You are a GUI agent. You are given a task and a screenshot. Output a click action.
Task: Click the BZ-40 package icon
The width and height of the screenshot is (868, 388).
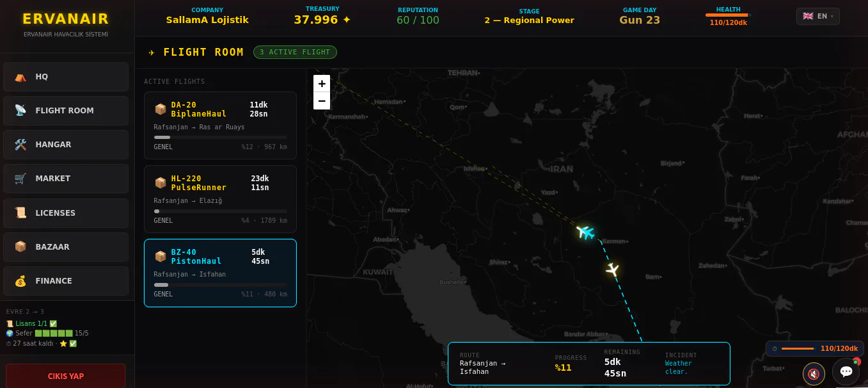point(161,257)
